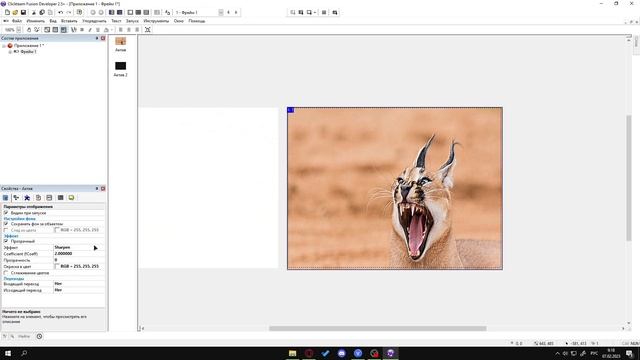
Task: Expand the 'Фрейм 1' tree node
Action: 10,52
